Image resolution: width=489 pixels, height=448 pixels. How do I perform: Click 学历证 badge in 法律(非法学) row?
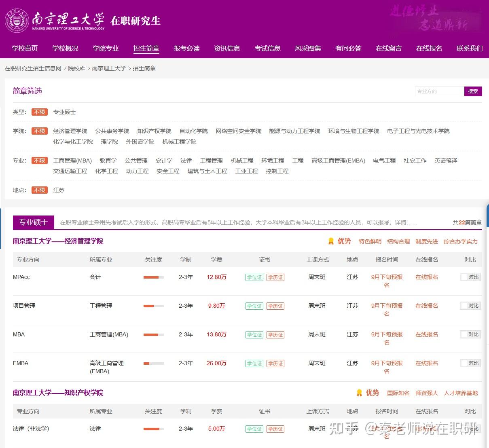click(275, 429)
